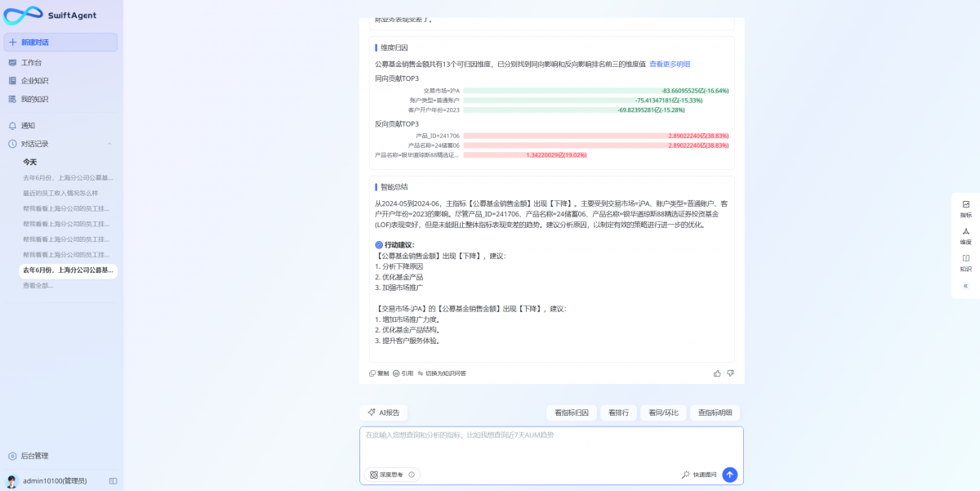Switch to 企业知识 in the sidebar
The height and width of the screenshot is (491, 980).
29,80
